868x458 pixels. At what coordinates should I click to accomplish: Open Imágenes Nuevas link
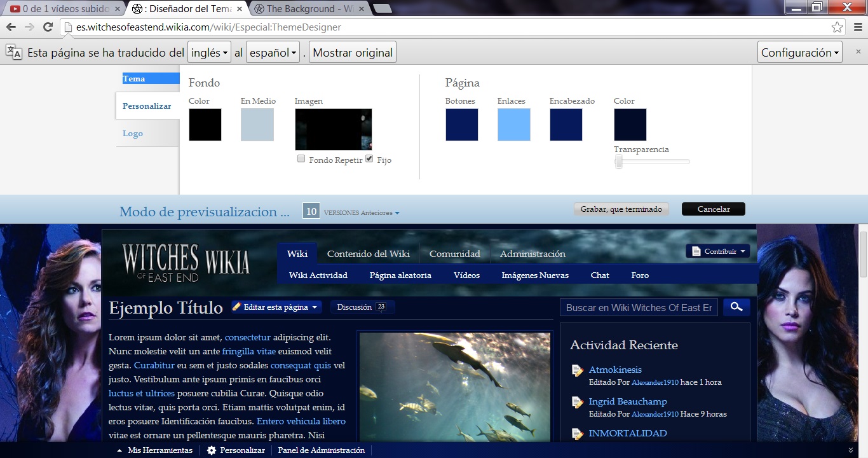[x=535, y=275]
